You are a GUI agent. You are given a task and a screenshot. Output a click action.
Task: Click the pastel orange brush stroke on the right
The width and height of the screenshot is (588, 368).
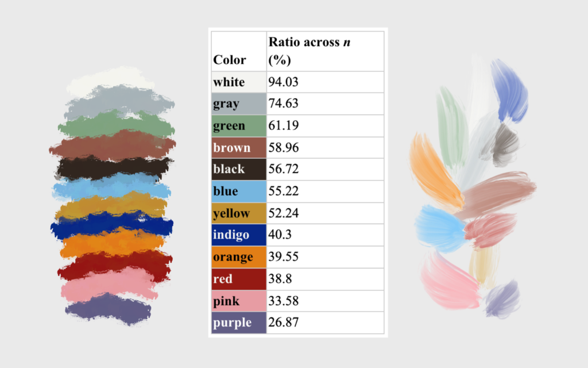pyautogui.click(x=434, y=170)
